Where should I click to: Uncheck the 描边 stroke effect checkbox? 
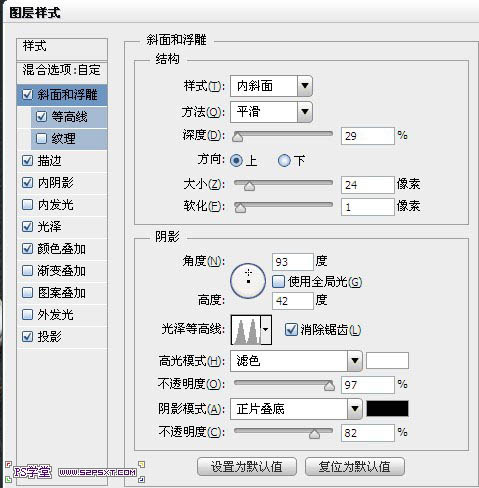coord(27,161)
